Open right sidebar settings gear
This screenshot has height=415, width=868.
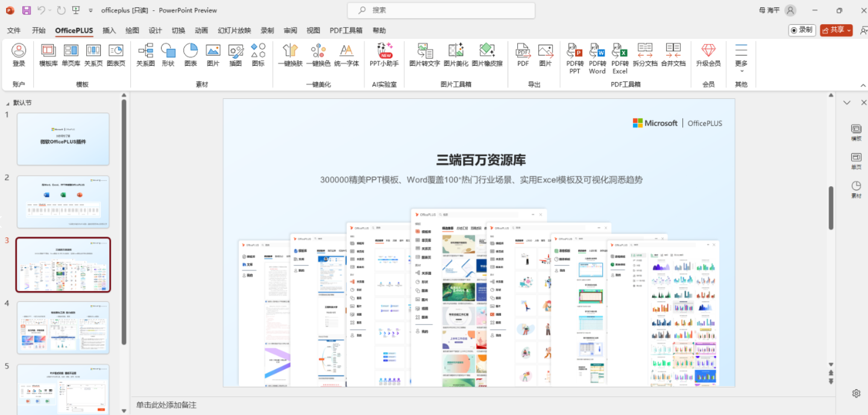tap(856, 393)
